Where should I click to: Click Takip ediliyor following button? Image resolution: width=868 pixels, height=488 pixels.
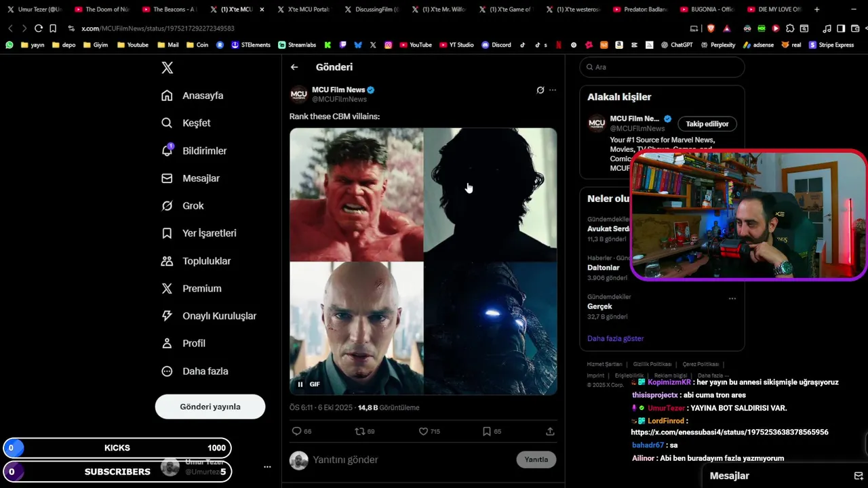[x=707, y=124]
